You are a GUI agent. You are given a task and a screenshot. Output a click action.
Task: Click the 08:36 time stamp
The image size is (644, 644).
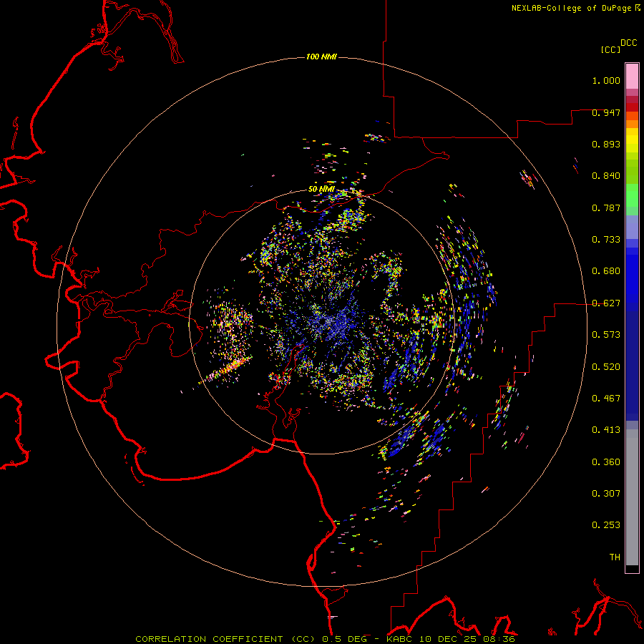[x=499, y=639]
